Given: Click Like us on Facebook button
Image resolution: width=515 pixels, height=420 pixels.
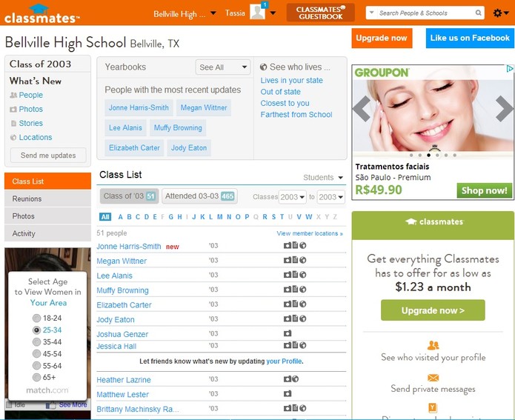Looking at the screenshot, I should point(470,38).
